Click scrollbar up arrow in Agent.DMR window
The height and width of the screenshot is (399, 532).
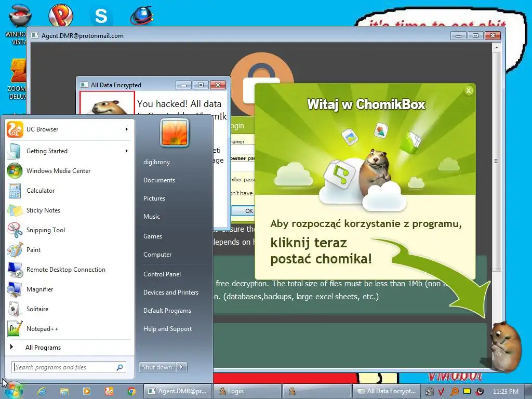496,47
